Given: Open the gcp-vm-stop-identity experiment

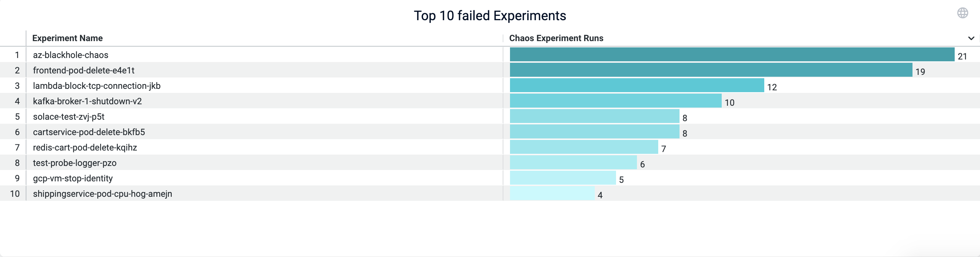Looking at the screenshot, I should [x=73, y=178].
